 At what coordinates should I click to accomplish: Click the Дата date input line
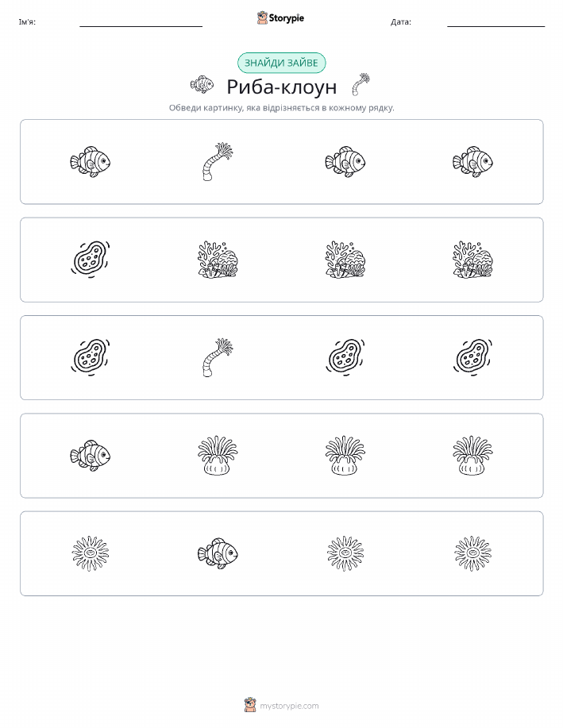coord(496,22)
